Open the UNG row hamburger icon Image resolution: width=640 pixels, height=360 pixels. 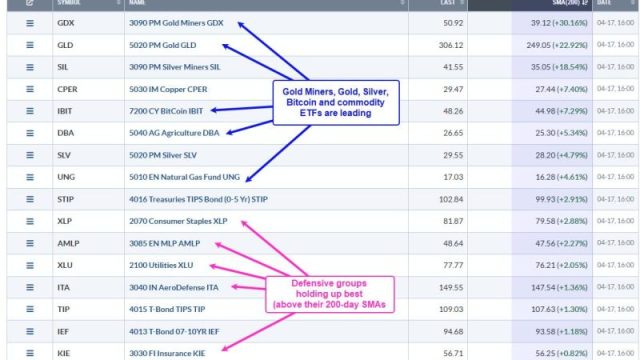[x=30, y=177]
